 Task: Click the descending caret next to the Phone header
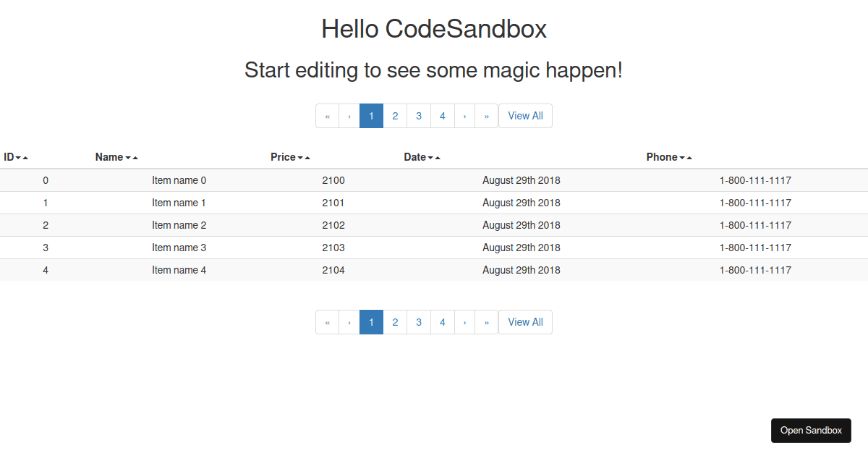681,157
